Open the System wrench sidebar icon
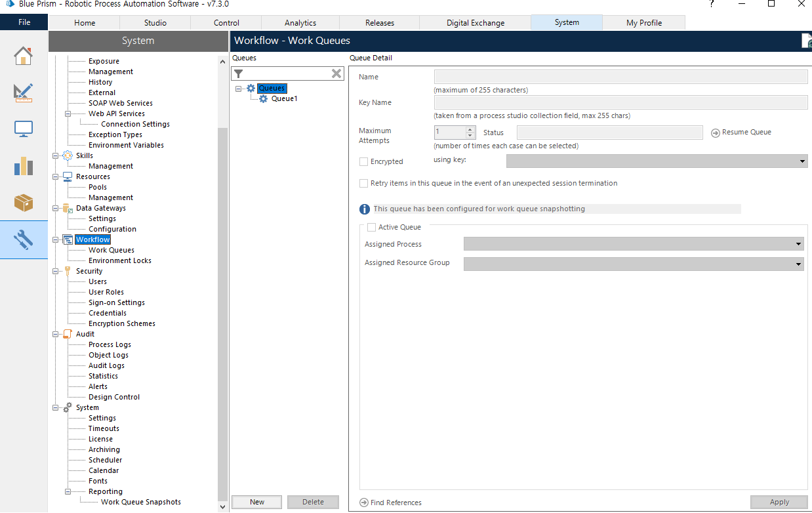812x513 pixels. 24,239
